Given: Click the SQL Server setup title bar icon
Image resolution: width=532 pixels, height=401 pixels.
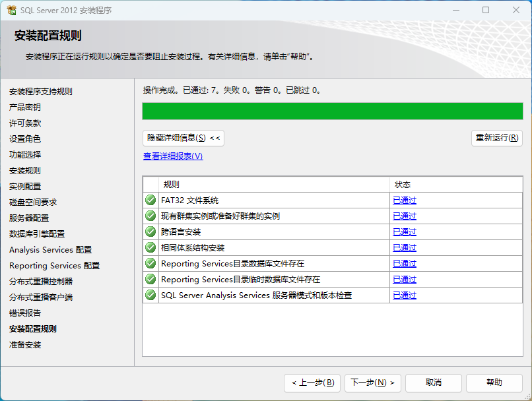Looking at the screenshot, I should 11,10.
